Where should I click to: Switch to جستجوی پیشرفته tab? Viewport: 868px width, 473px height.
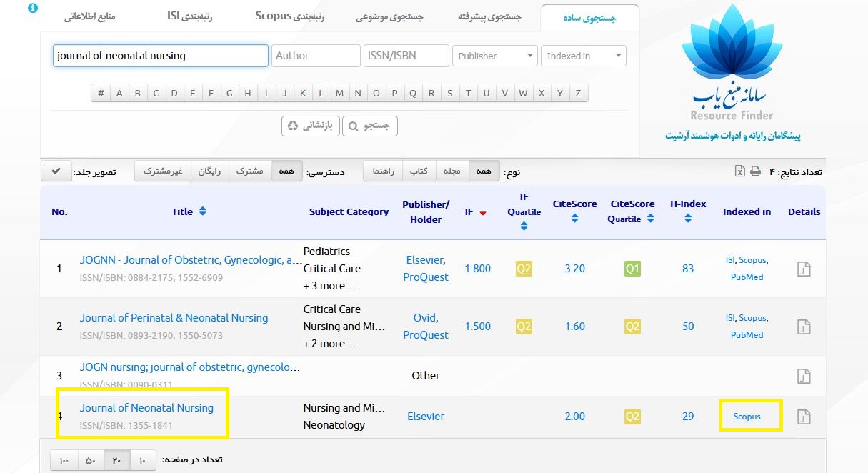tap(490, 17)
